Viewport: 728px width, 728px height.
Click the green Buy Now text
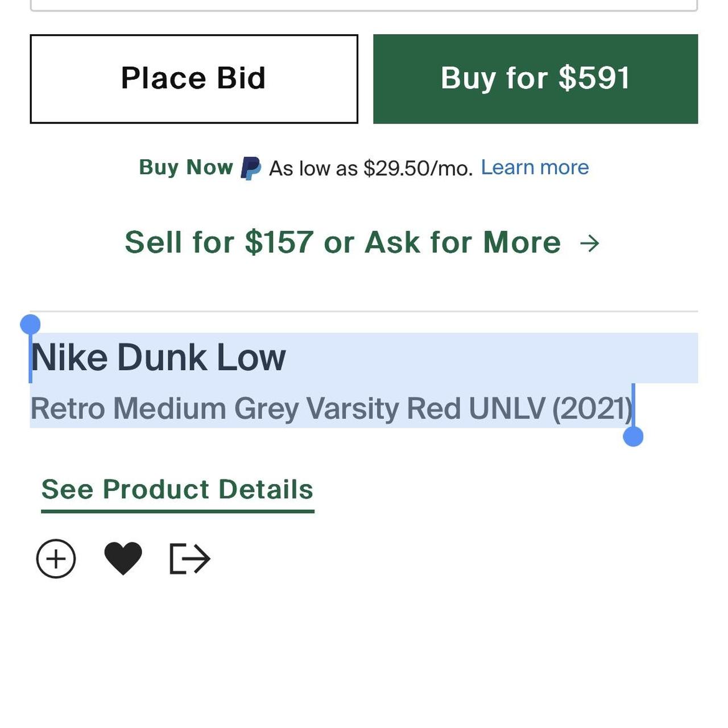pyautogui.click(x=186, y=167)
